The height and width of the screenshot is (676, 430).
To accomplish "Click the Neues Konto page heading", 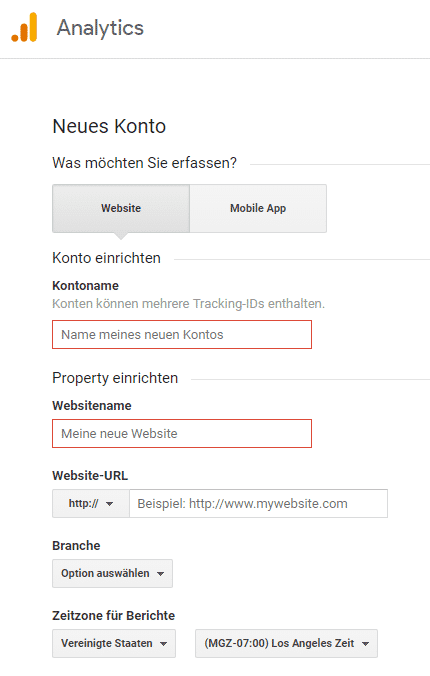I will 109,126.
